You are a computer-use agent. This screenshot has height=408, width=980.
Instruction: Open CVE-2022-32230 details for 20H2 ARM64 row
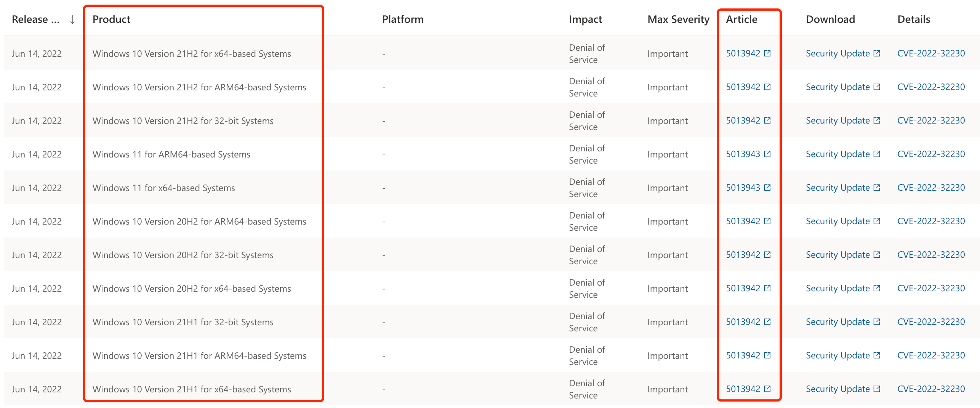point(931,221)
